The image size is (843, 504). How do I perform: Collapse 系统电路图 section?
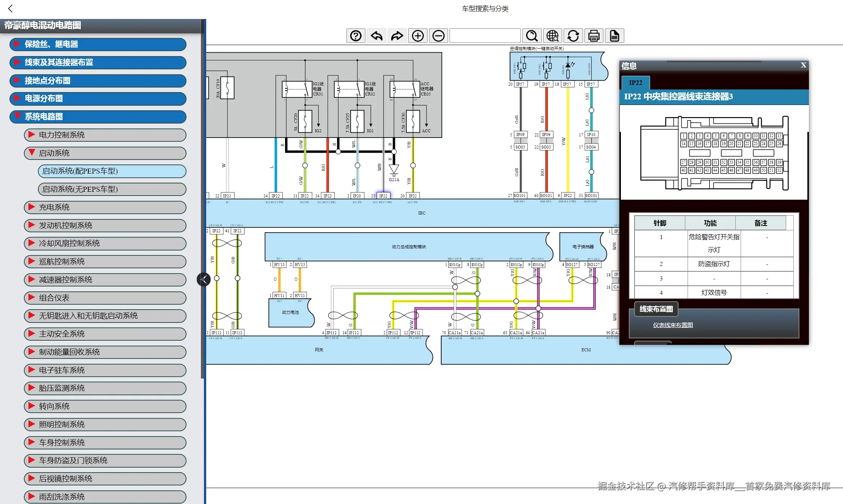point(98,117)
